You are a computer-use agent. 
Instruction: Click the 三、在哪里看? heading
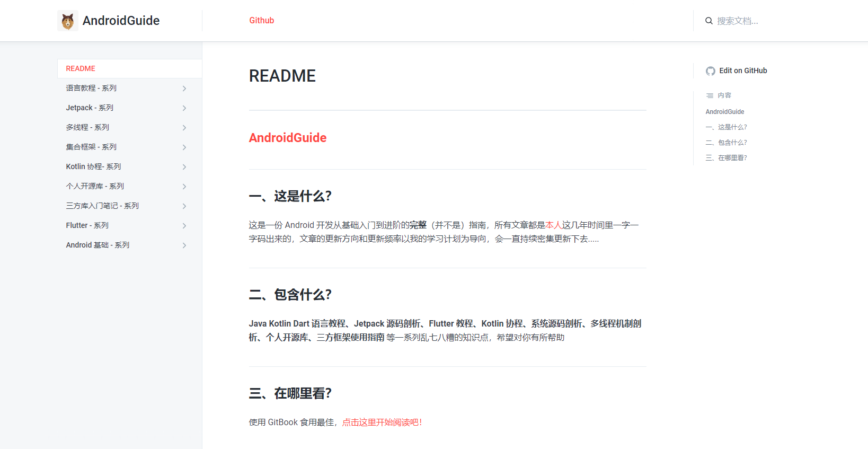click(290, 393)
